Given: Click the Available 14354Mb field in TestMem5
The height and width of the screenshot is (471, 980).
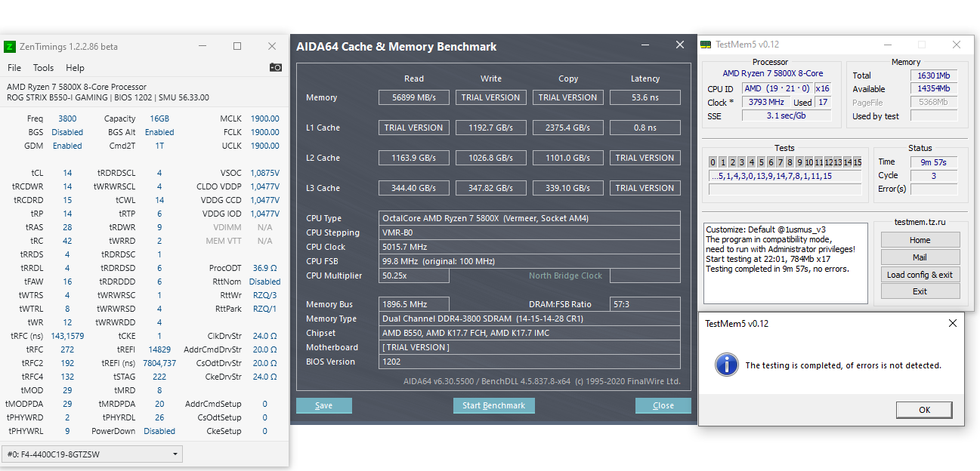Looking at the screenshot, I should [935, 89].
